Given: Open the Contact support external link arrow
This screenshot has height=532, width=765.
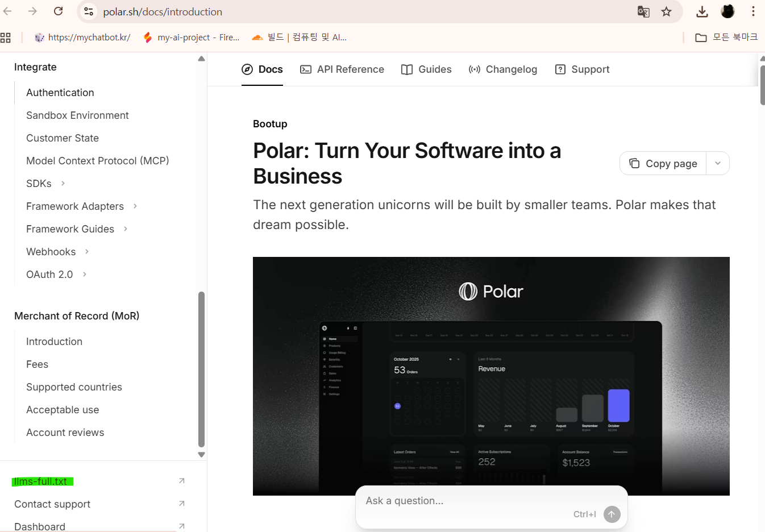Looking at the screenshot, I should tap(182, 504).
